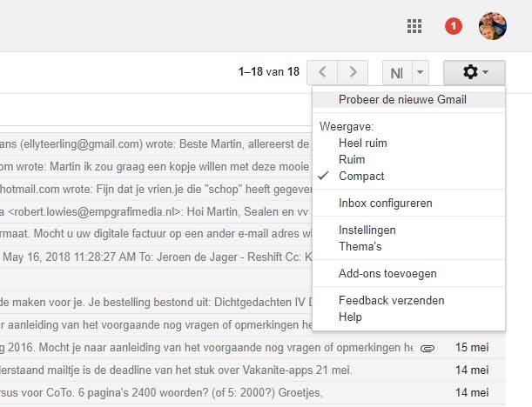Select Ruim display density

coord(409,159)
